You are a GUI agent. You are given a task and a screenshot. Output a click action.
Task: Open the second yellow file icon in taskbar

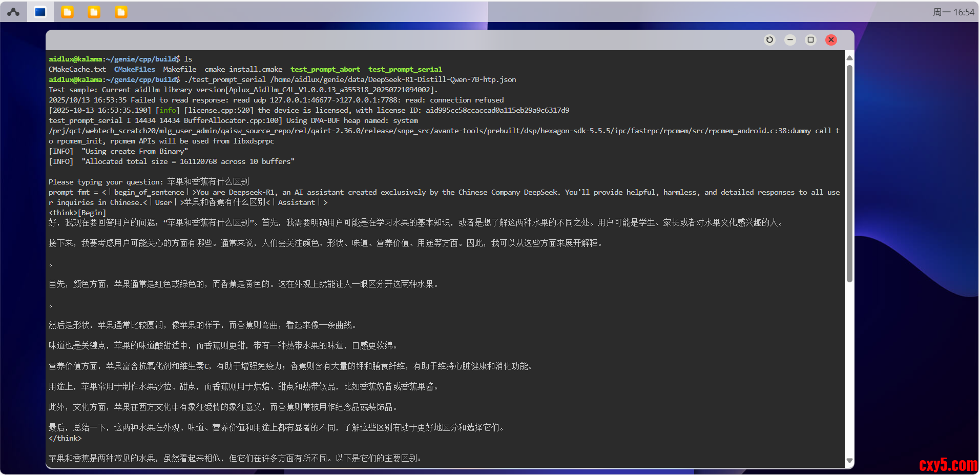tap(94, 12)
